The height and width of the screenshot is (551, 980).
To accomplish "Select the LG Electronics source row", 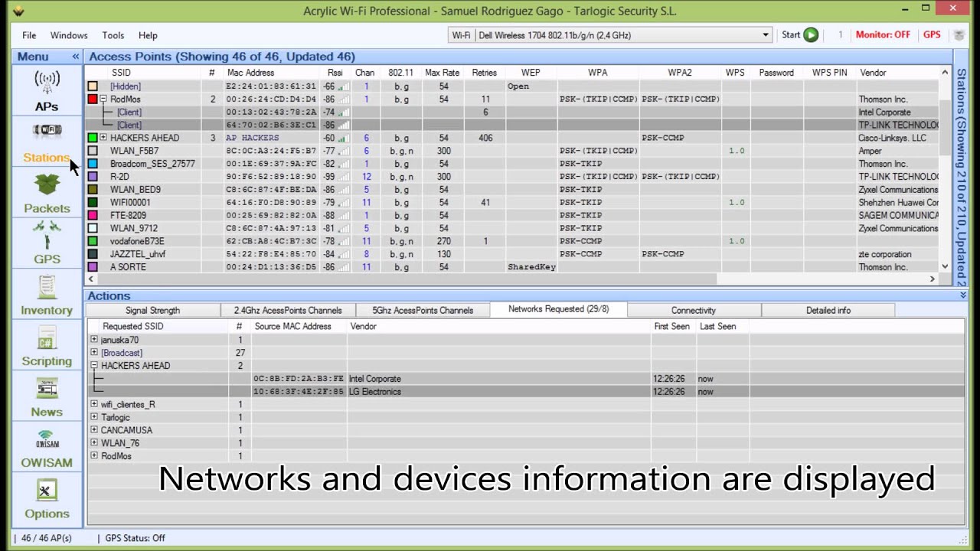I will click(525, 392).
